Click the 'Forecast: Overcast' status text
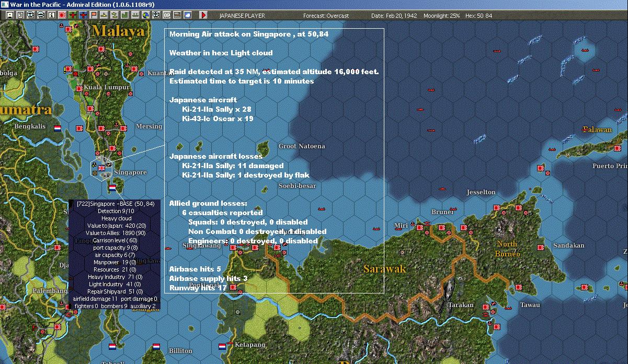 (326, 16)
